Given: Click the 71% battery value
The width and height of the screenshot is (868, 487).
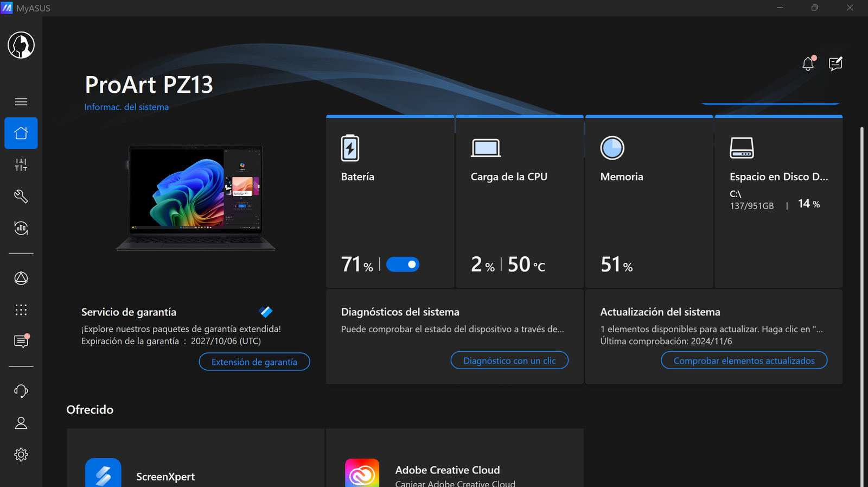Looking at the screenshot, I should 357,264.
